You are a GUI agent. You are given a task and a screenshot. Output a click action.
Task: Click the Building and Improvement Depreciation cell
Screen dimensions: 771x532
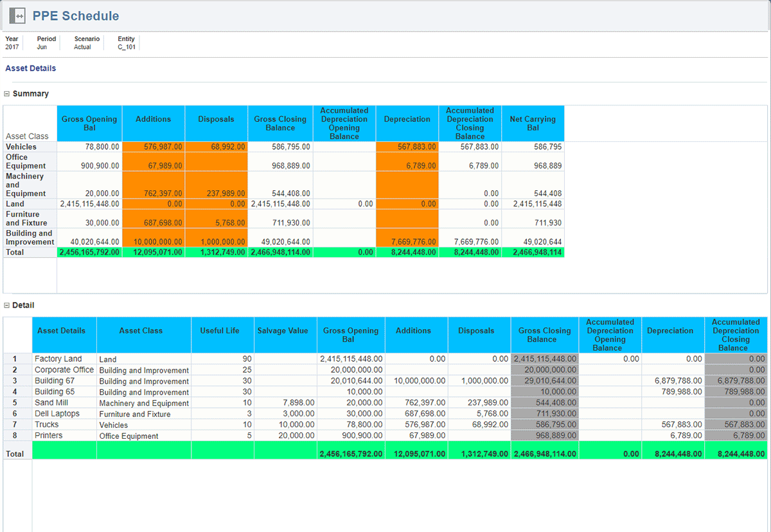click(x=407, y=238)
